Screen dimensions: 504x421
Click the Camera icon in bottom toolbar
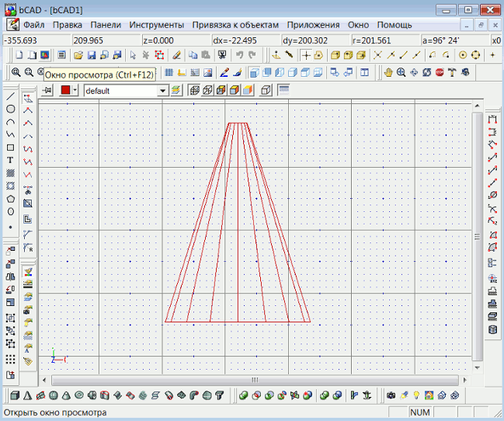coord(391,395)
